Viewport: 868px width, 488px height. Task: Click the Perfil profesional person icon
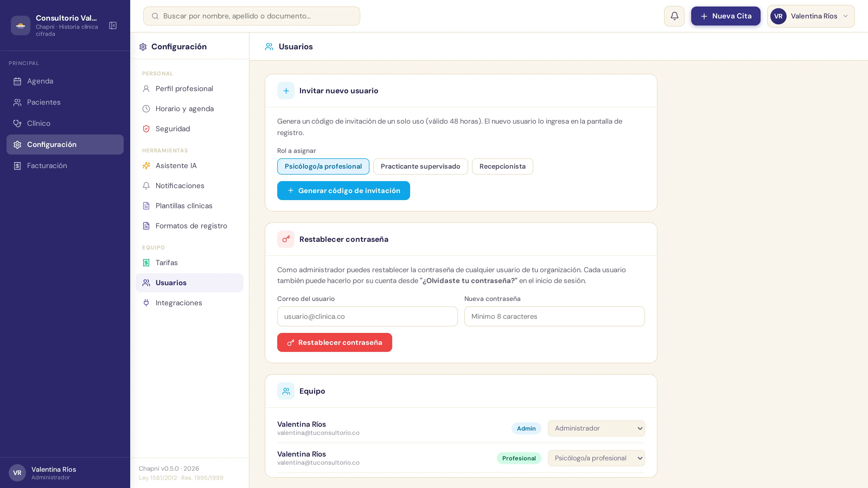point(146,89)
